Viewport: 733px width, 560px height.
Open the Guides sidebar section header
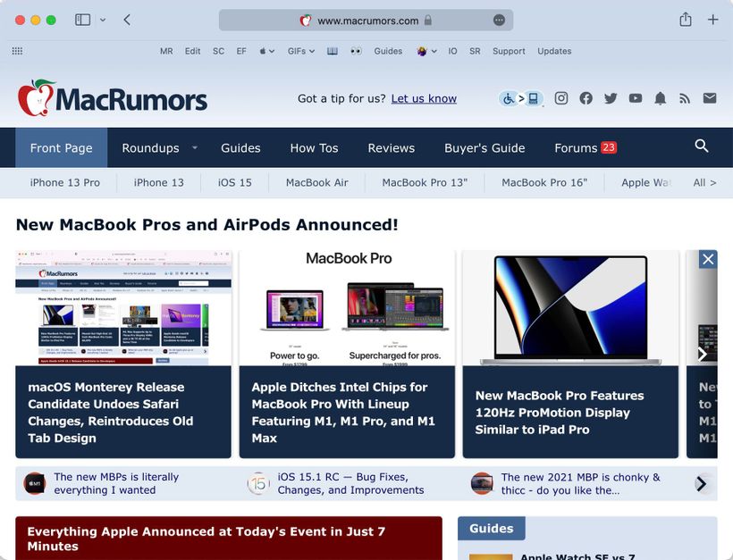coord(492,528)
